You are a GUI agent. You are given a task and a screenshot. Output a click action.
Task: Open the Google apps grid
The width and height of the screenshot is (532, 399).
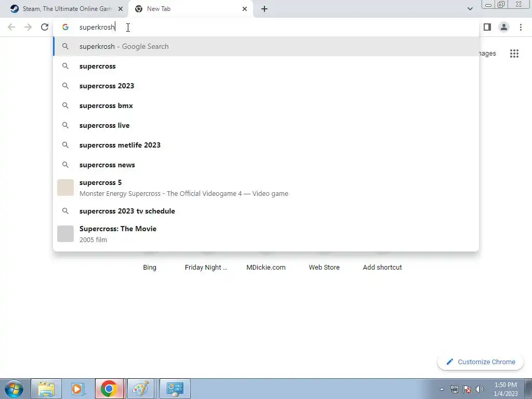click(x=514, y=54)
